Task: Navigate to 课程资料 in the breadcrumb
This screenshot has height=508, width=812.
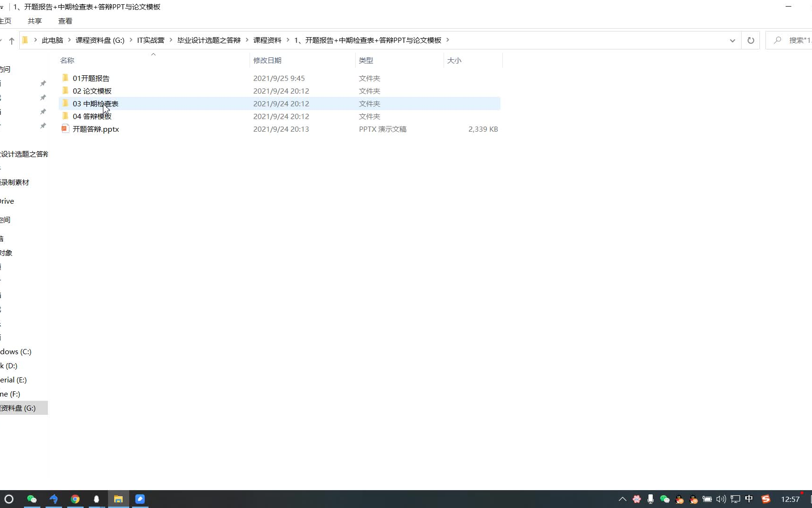Action: (x=267, y=40)
